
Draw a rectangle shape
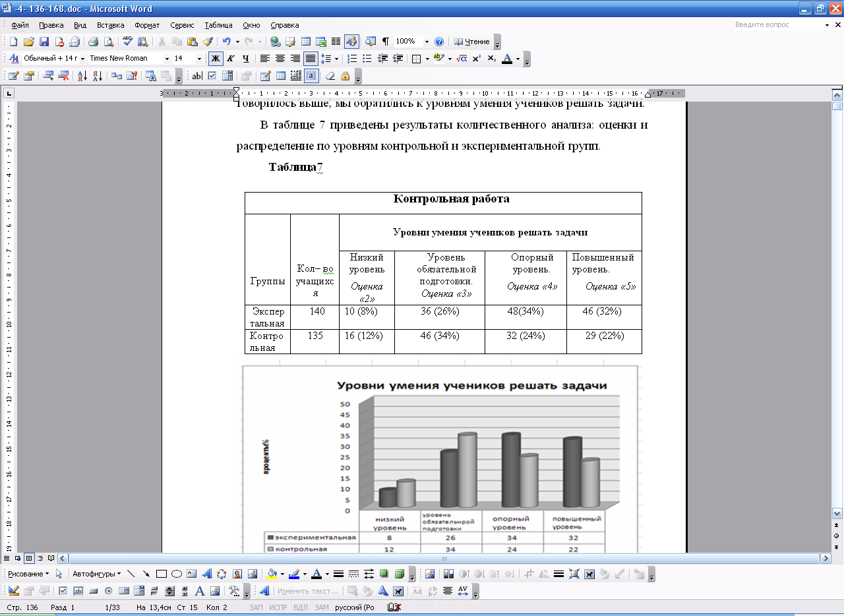(162, 574)
